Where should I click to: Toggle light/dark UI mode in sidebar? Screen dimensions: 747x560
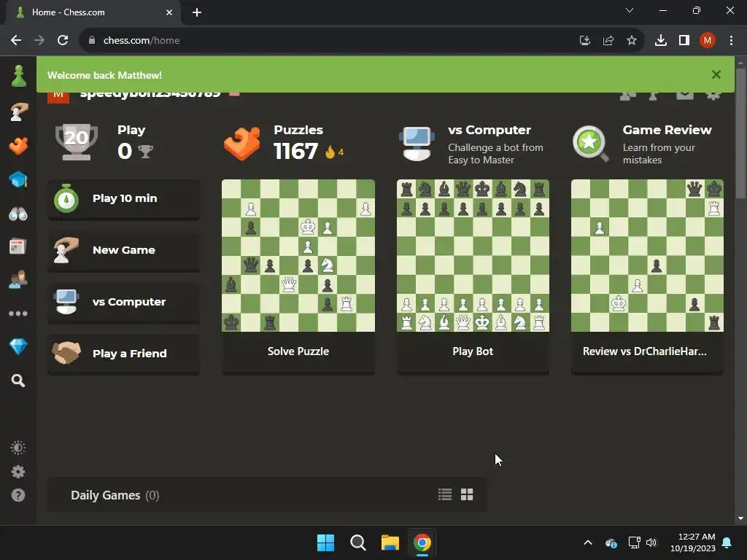point(18,448)
